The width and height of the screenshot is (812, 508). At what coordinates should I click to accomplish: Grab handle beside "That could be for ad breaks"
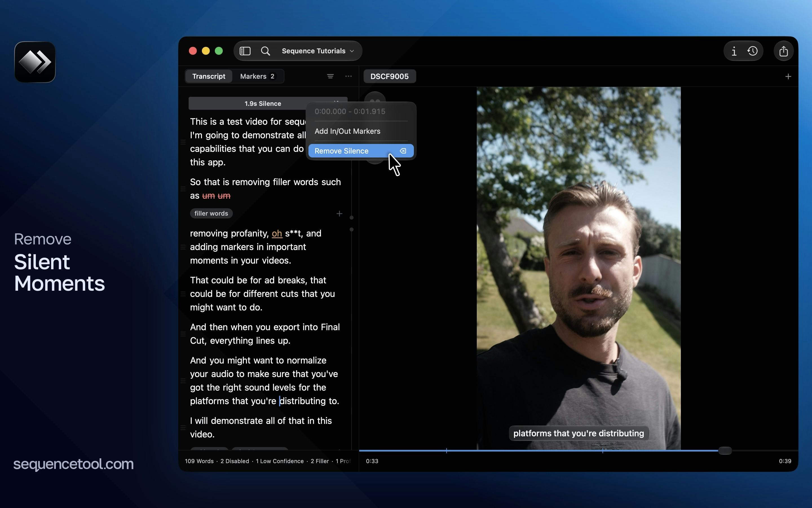[183, 294]
